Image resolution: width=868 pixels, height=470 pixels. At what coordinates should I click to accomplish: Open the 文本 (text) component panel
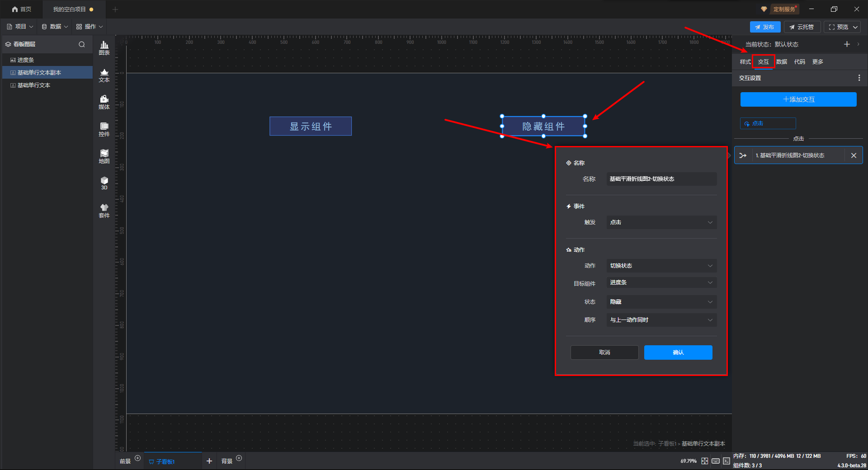coord(104,75)
